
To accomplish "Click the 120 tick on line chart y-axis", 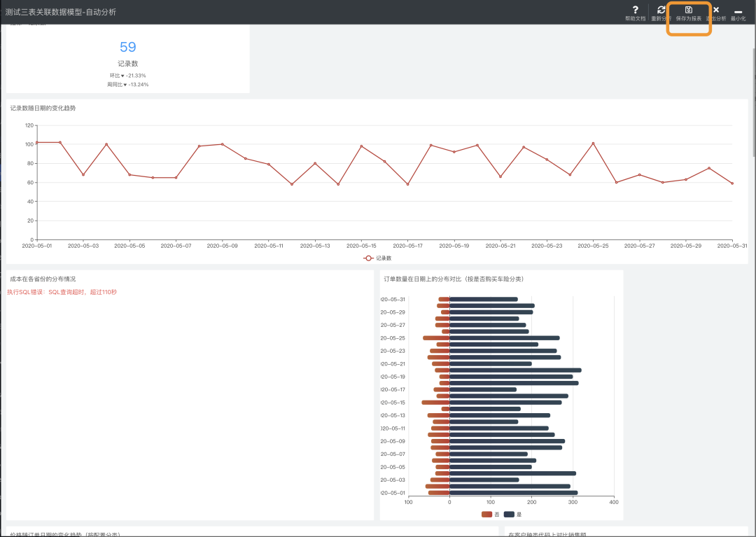I will pyautogui.click(x=29, y=125).
